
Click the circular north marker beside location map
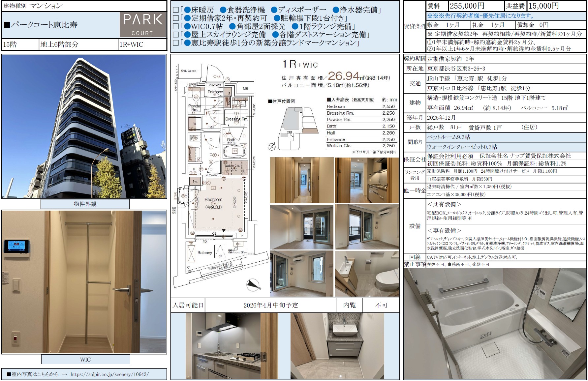point(272,147)
